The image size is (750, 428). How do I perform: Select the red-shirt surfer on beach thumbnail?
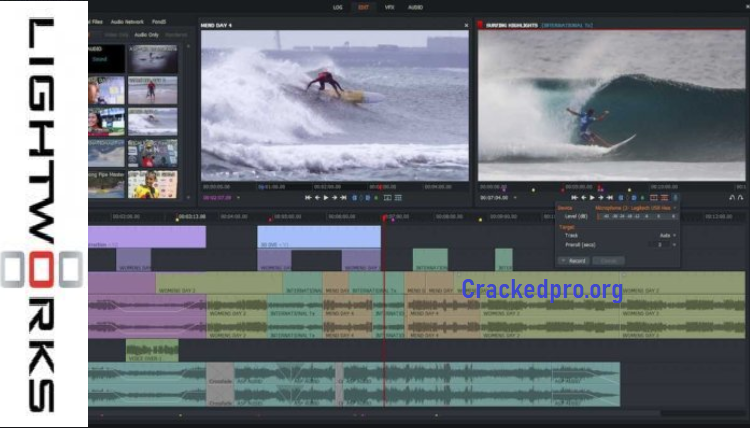coord(152,90)
